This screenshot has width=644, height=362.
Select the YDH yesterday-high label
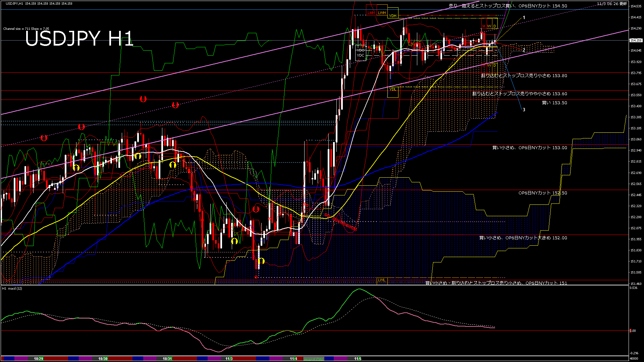392,16
